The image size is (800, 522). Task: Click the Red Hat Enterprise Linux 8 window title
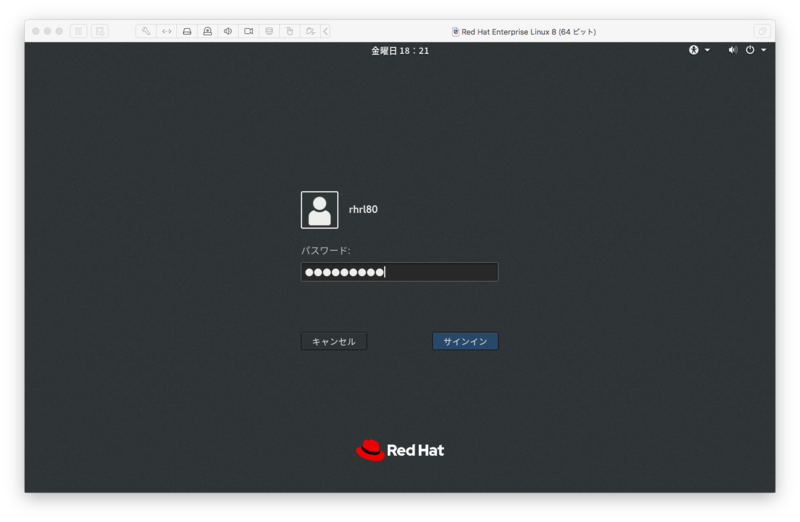(529, 32)
